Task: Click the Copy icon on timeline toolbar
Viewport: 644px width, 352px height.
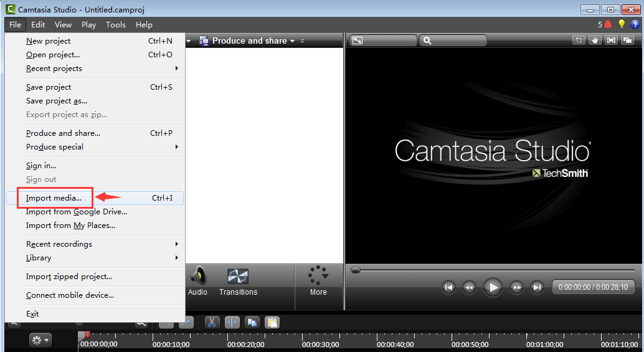Action: click(252, 323)
